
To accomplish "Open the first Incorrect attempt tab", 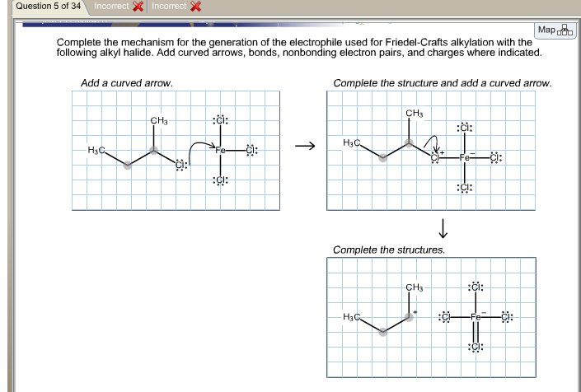I will [118, 7].
